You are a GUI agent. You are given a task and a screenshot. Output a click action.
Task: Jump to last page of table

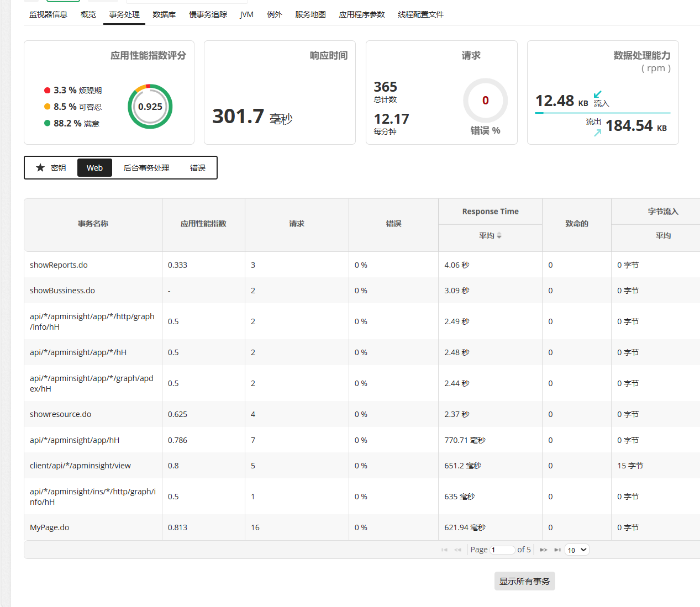[557, 550]
